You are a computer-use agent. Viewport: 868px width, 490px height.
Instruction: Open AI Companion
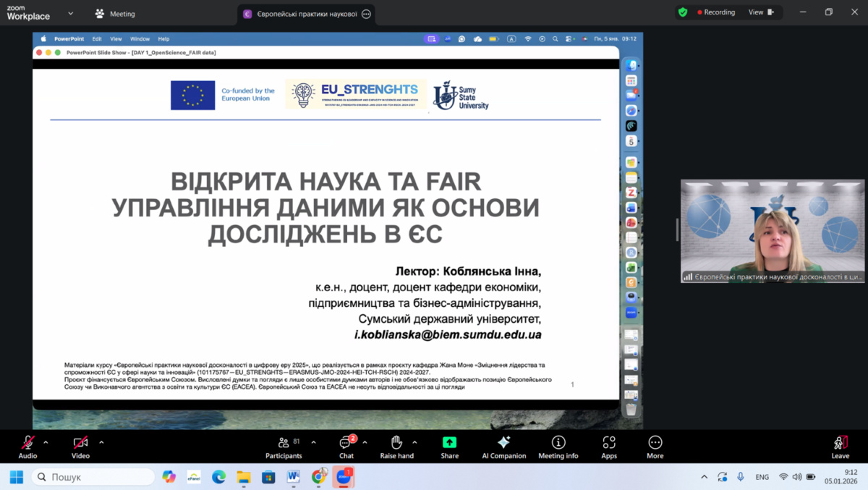(x=503, y=446)
